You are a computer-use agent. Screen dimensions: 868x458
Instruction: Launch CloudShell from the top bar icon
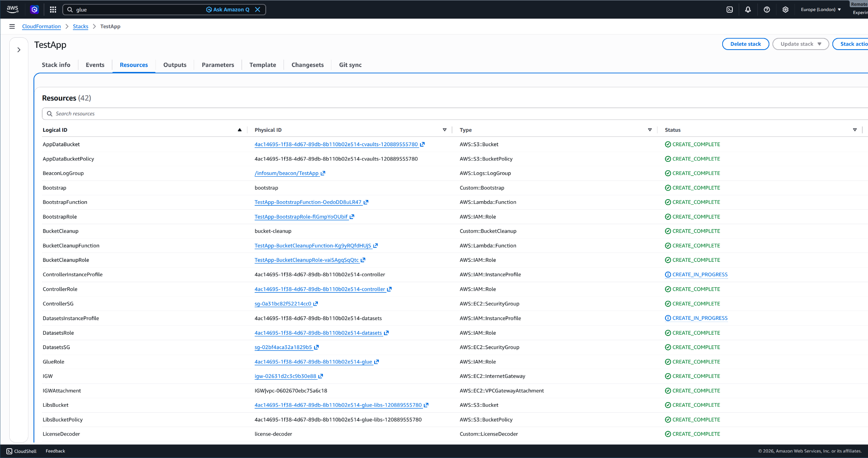pyautogui.click(x=729, y=9)
